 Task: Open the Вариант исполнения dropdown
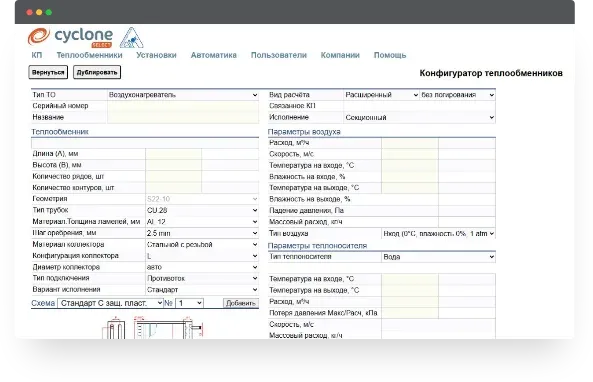pyautogui.click(x=202, y=290)
